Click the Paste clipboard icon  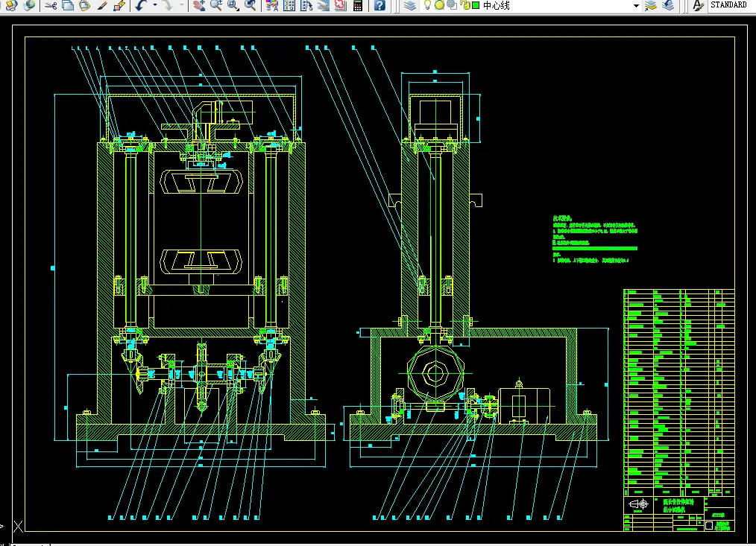point(85,5)
